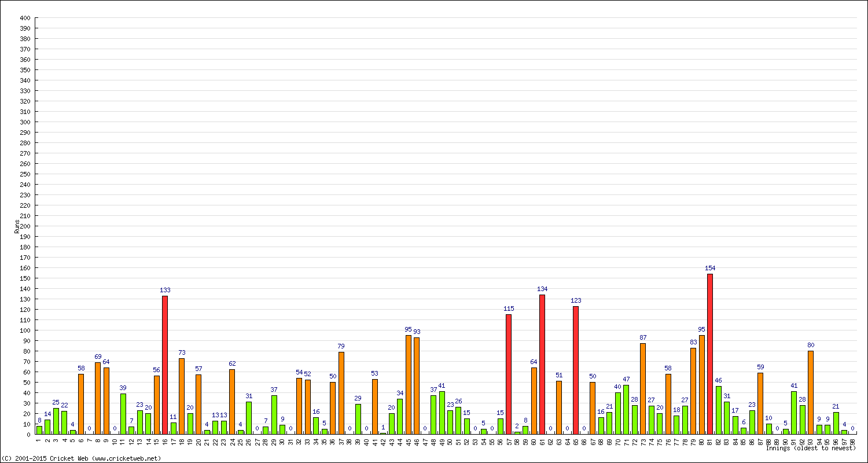The width and height of the screenshot is (868, 463).
Task: Click the red bar labeled 133
Action: coord(165,365)
